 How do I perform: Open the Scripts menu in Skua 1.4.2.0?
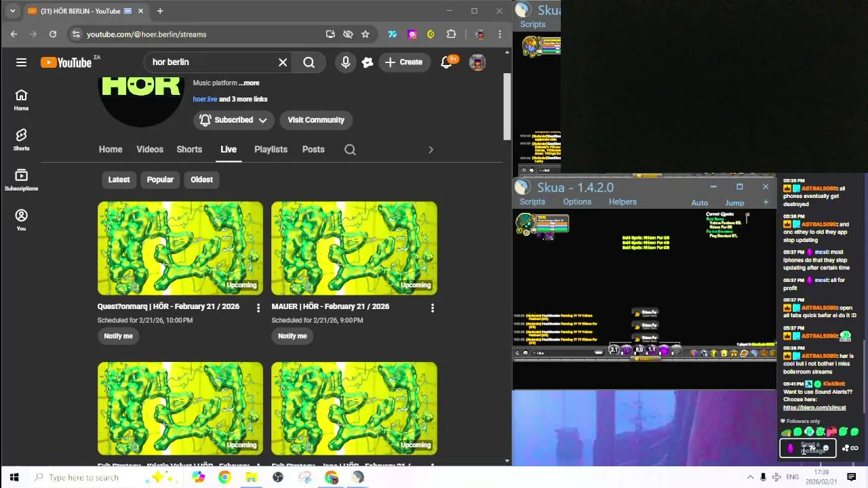click(532, 202)
